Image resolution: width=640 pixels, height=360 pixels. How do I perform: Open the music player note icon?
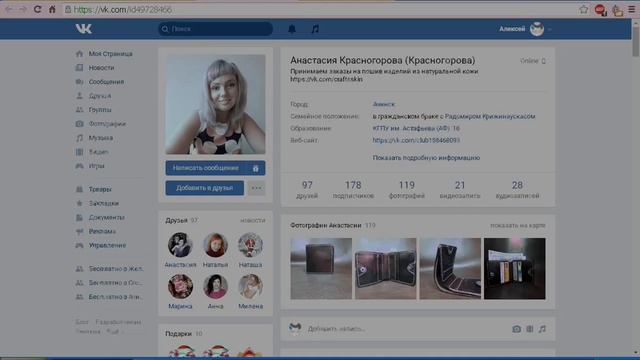click(315, 29)
